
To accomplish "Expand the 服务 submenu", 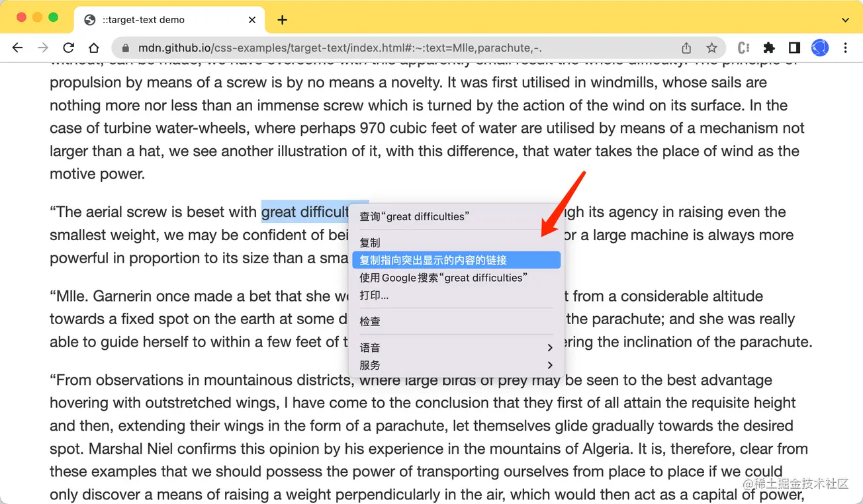I will 456,365.
